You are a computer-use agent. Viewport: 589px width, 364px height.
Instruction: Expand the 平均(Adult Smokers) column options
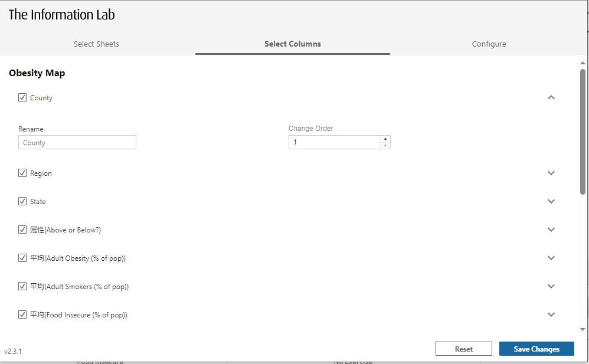(551, 286)
